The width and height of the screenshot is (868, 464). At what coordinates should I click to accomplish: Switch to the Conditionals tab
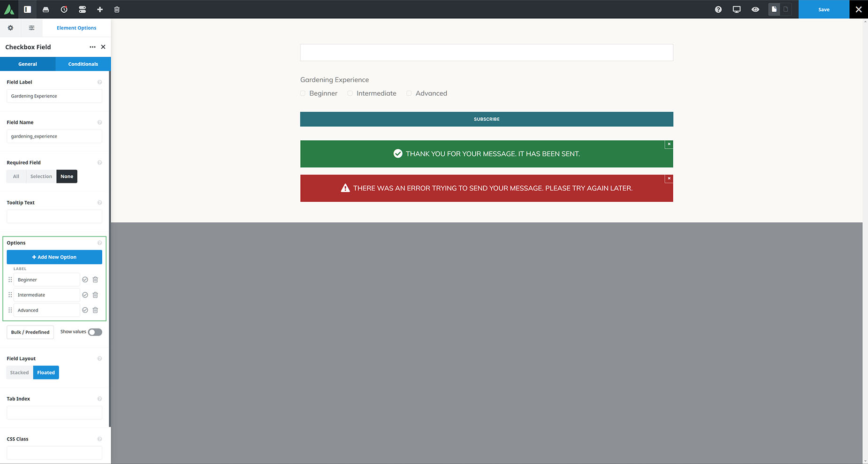tap(83, 64)
